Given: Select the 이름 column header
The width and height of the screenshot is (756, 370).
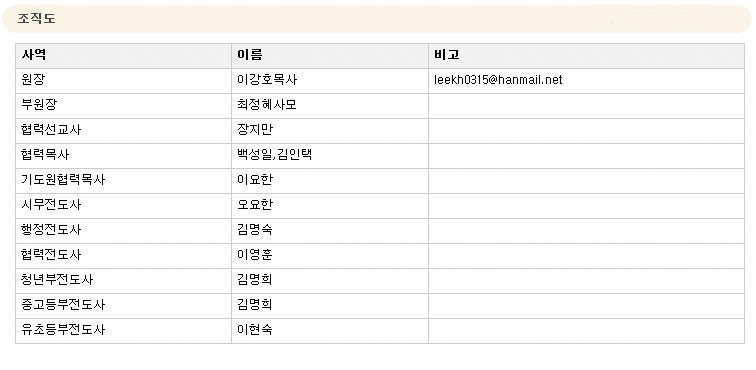Looking at the screenshot, I should tap(250, 55).
